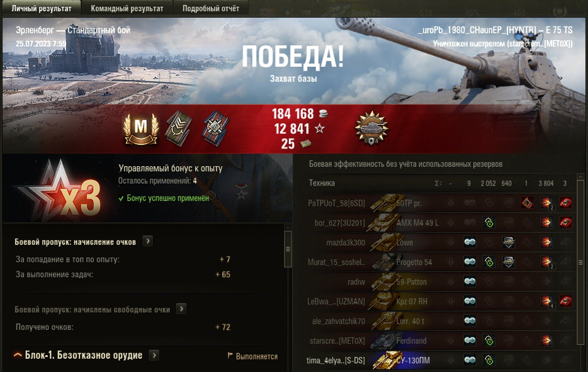Click the armor blocked icon in mazda3k300 row

pos(508,242)
